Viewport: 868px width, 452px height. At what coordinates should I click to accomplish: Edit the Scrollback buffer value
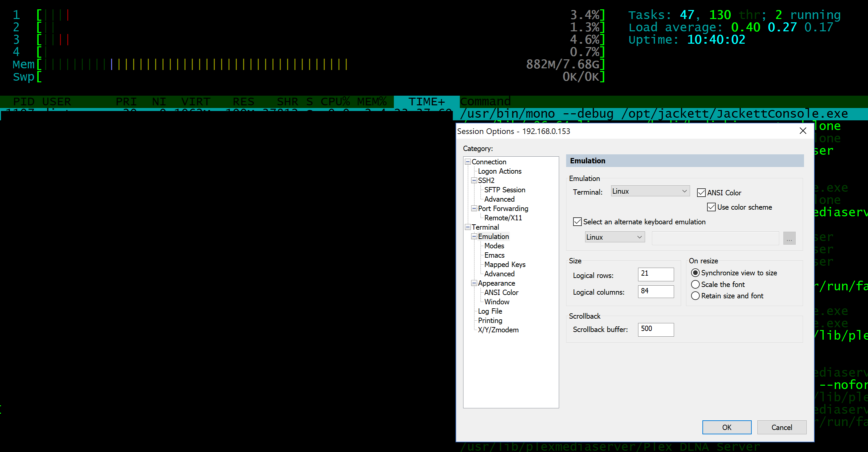coord(655,329)
